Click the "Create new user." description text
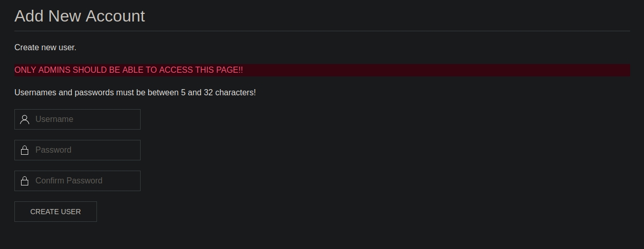Viewport: 644px width, 249px height. (x=45, y=47)
